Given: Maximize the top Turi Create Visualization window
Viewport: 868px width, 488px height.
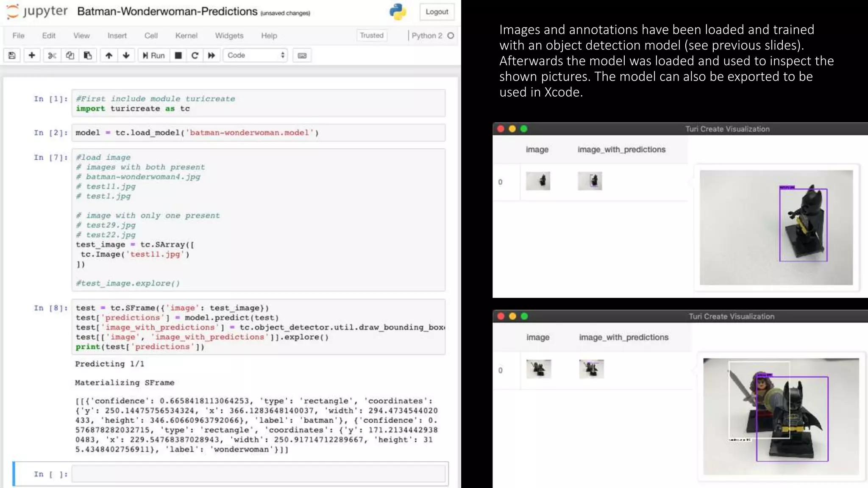Looking at the screenshot, I should [x=524, y=129].
